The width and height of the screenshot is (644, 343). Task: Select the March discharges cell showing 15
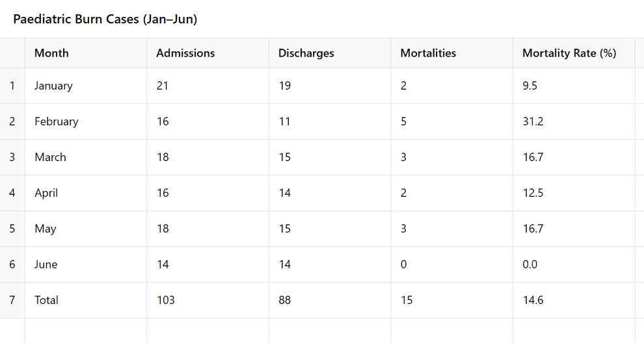pyautogui.click(x=330, y=157)
